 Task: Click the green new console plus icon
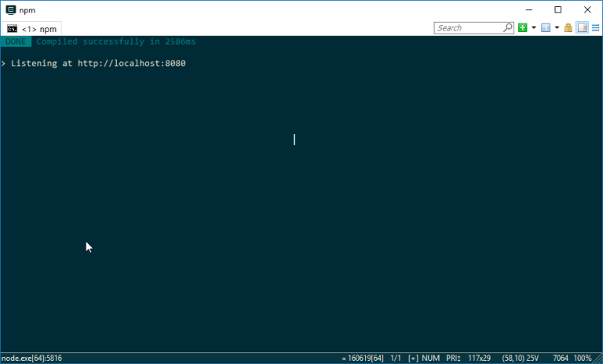coord(523,27)
